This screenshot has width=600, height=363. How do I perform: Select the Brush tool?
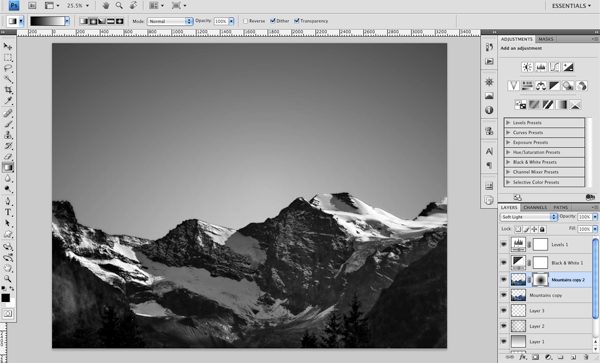tap(8, 124)
